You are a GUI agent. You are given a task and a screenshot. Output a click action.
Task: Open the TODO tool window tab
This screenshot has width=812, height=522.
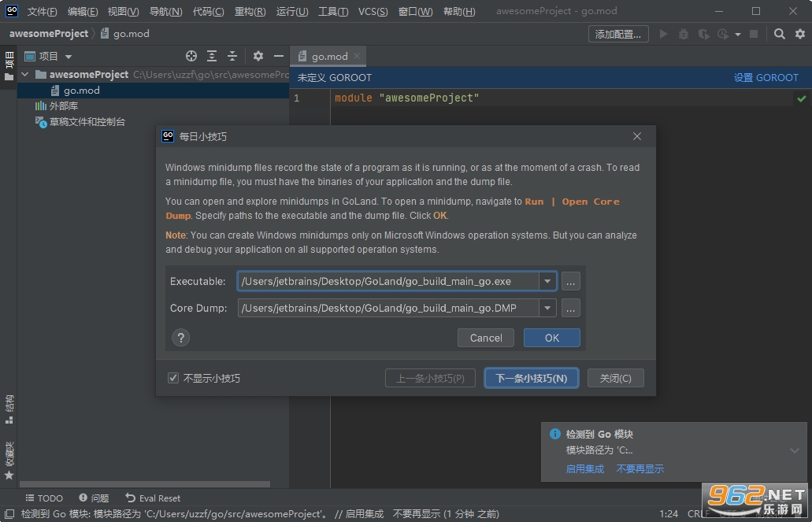[45, 498]
